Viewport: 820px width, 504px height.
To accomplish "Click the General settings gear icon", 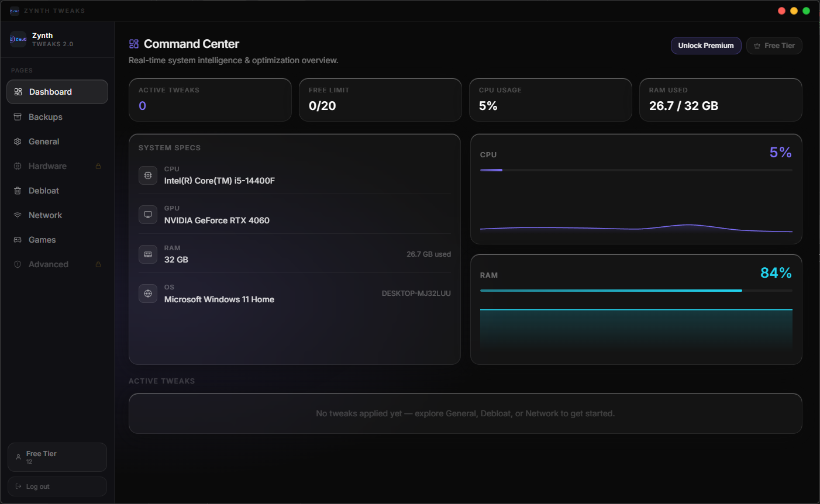I will pyautogui.click(x=18, y=141).
